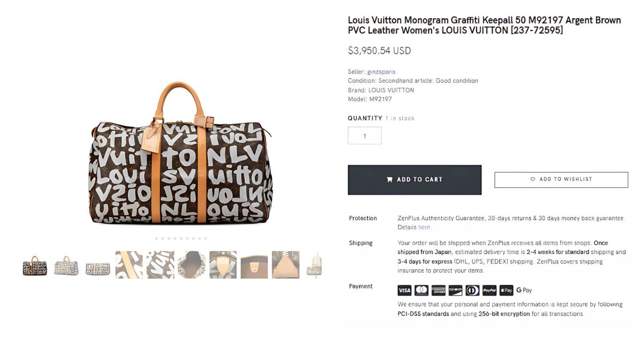The image size is (644, 338).
Task: Focus the quantity input field
Action: [364, 136]
